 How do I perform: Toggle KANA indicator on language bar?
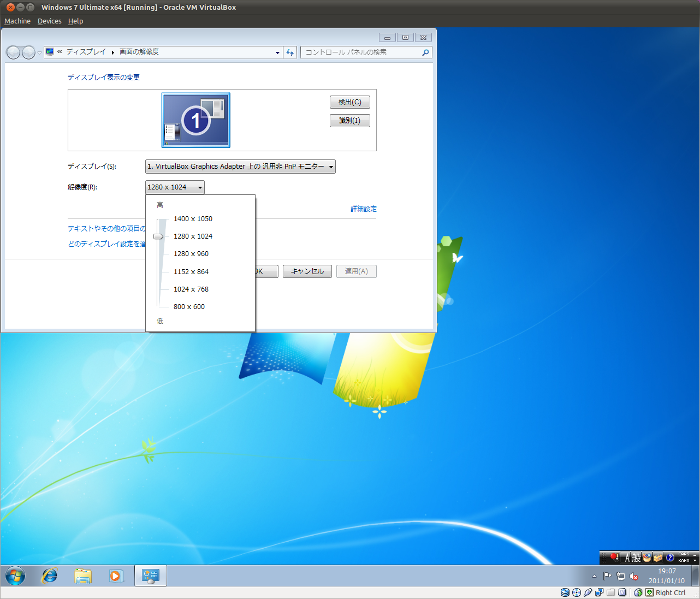pos(684,560)
